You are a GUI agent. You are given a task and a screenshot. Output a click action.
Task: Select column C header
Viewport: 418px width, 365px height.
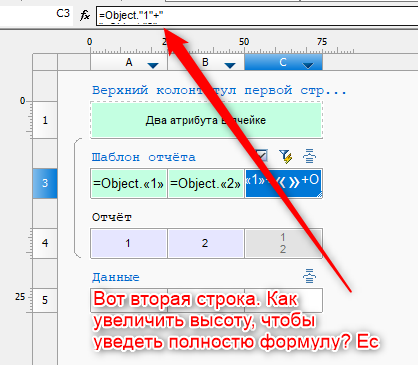point(283,62)
